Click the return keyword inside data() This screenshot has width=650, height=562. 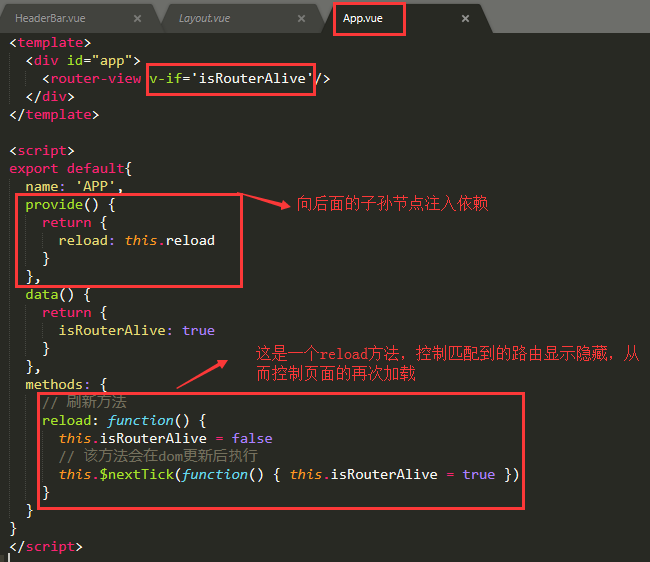coord(67,313)
